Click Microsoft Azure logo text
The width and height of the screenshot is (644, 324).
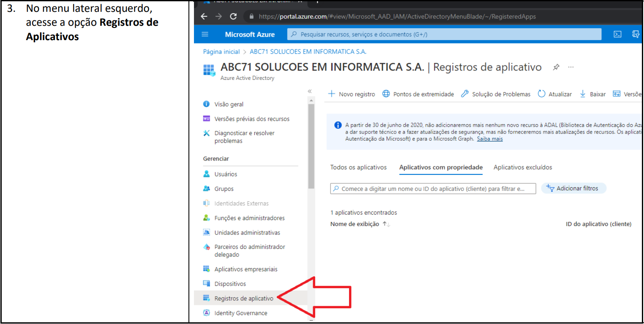[x=250, y=35]
